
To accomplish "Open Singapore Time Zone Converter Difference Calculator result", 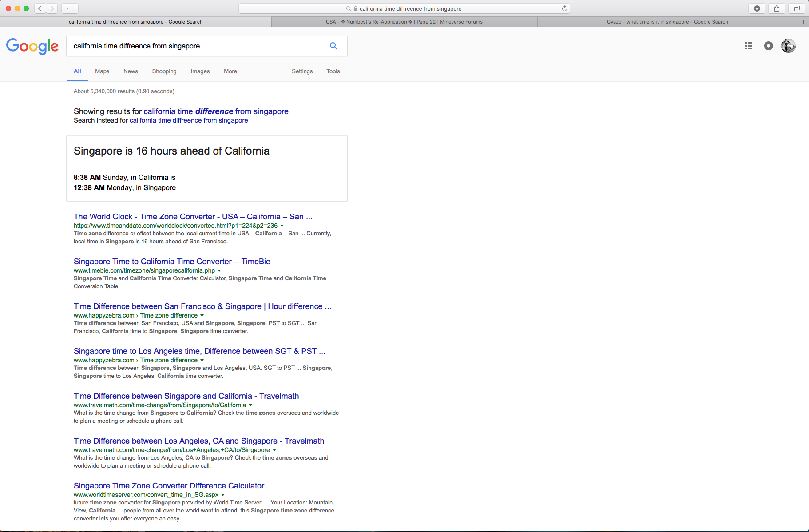I will coord(169,486).
